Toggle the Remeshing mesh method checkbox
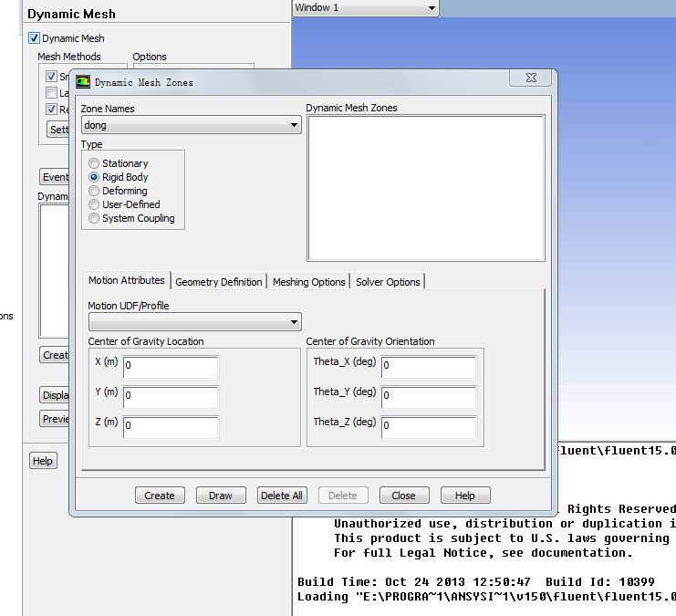 coord(51,110)
